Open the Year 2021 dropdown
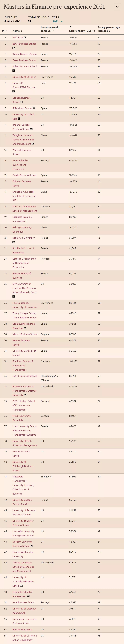 tap(57, 21)
